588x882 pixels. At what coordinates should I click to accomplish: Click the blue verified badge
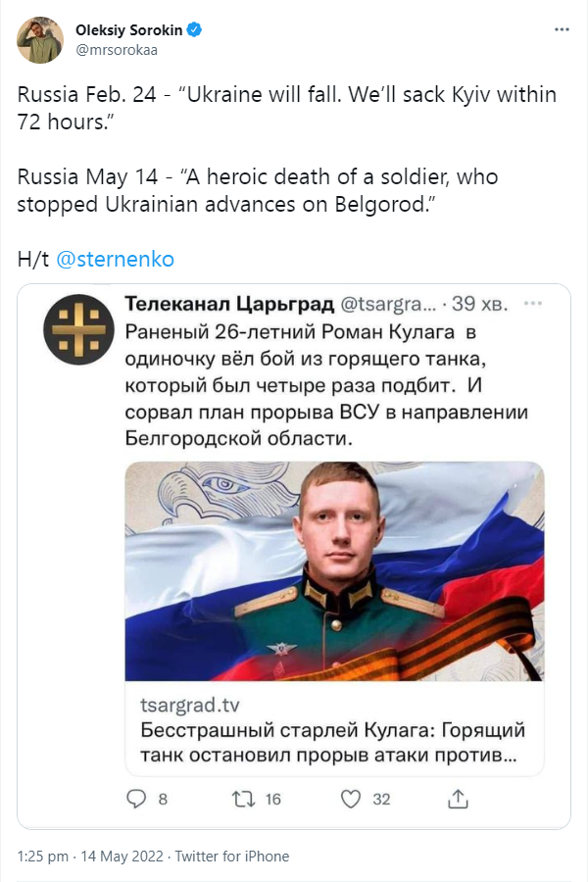coord(194,29)
